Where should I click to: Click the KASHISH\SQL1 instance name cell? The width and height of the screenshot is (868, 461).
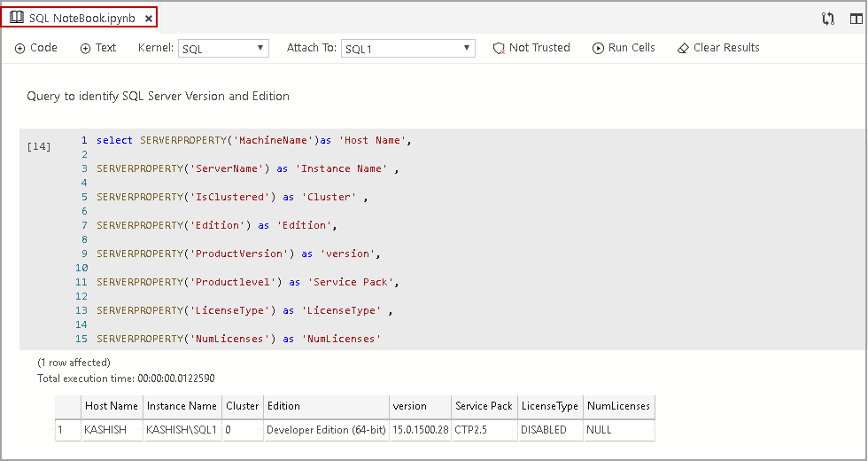182,430
